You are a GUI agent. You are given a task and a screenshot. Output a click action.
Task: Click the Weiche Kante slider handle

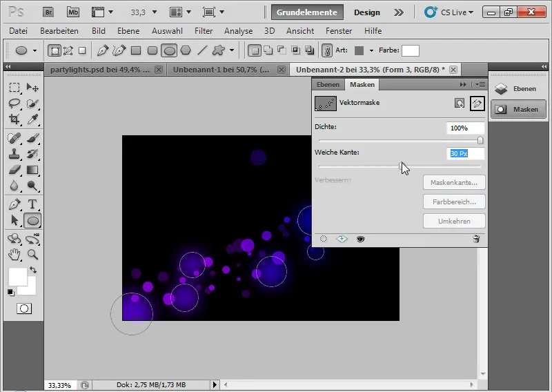(x=402, y=166)
